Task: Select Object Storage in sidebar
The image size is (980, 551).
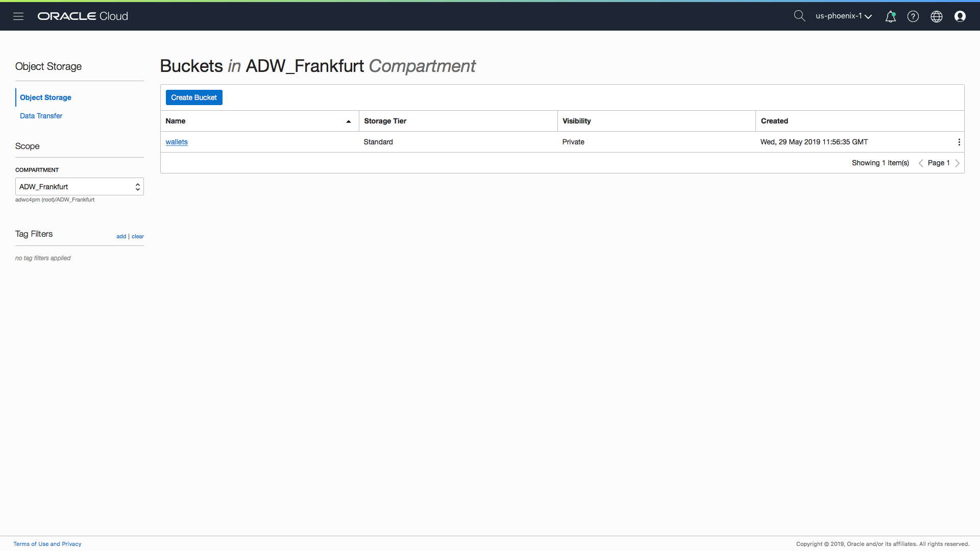Action: point(45,97)
